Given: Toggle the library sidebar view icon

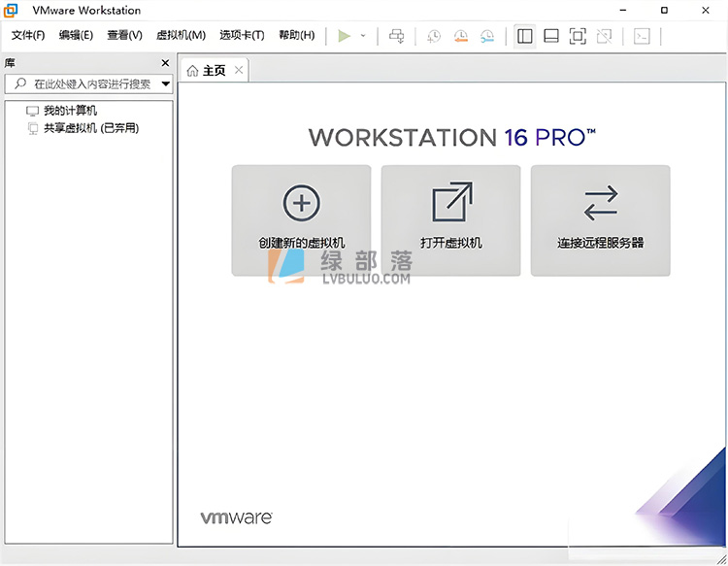Looking at the screenshot, I should pyautogui.click(x=524, y=36).
